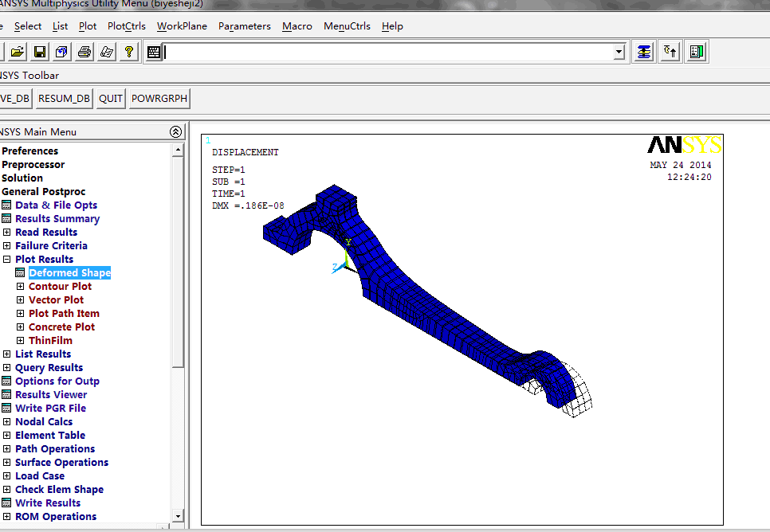The height and width of the screenshot is (532, 770).
Task: Expand the Nodal Calcs node
Action: click(x=7, y=421)
